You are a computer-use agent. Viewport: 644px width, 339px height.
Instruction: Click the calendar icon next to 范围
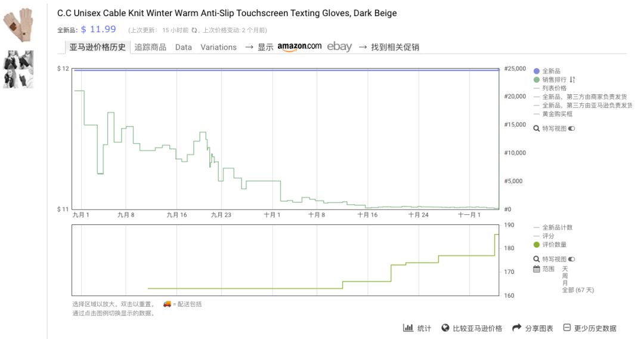click(x=537, y=269)
